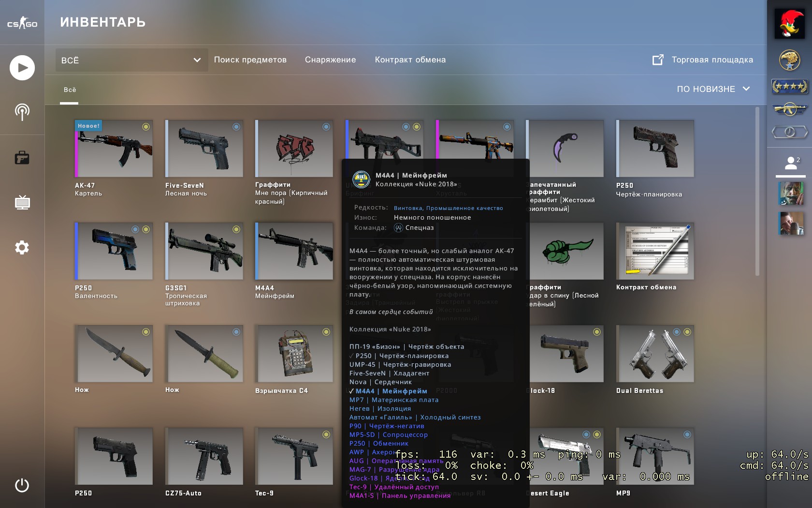Select the P250 Валентность item
812x508 pixels.
click(114, 251)
